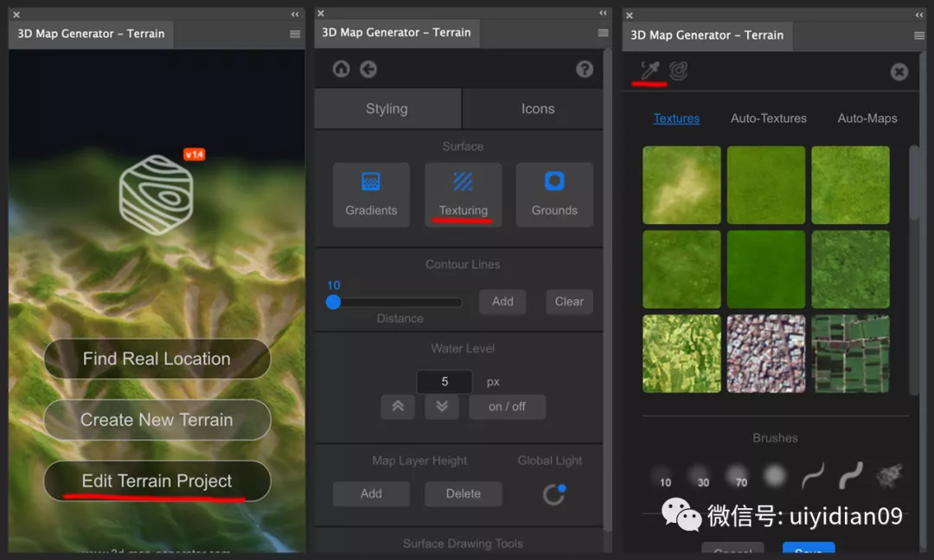Go back with the arrow icon in the middle panel
934x560 pixels.
[x=368, y=70]
